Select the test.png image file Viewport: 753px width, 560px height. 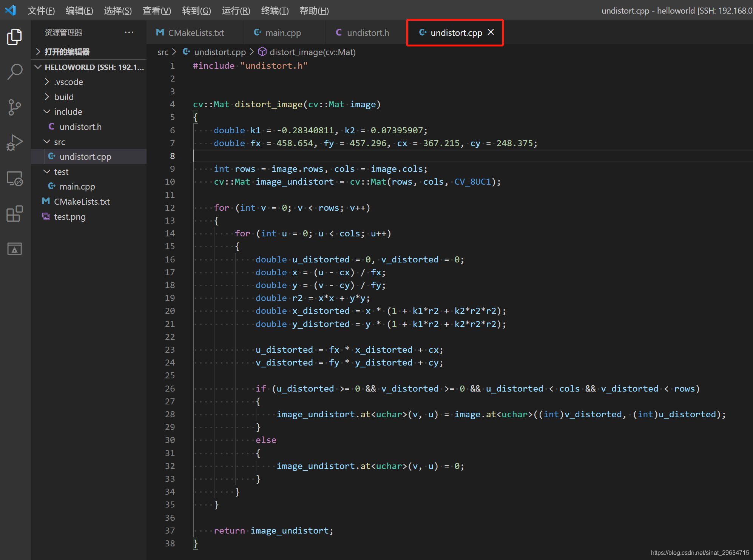click(70, 216)
